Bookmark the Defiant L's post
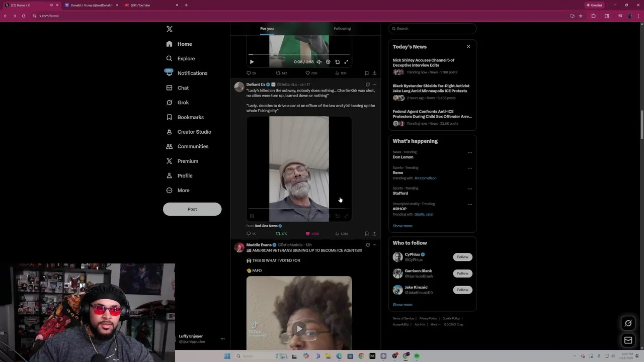 pyautogui.click(x=366, y=234)
